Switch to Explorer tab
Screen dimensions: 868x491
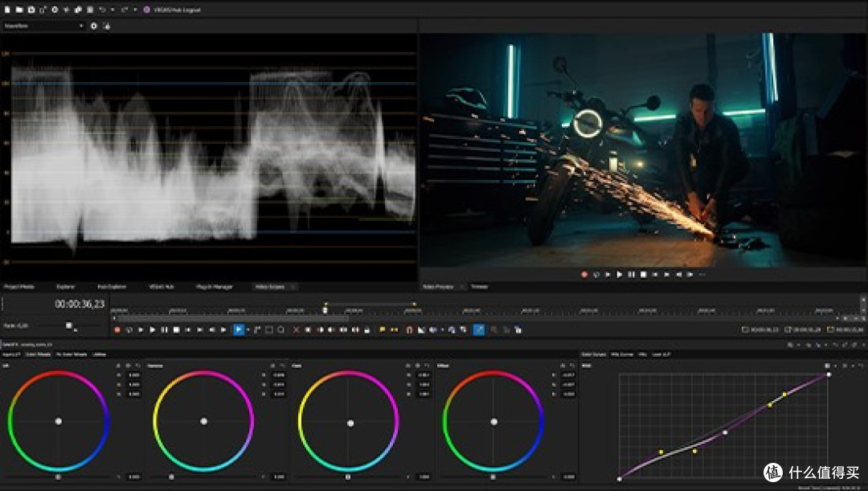click(65, 287)
